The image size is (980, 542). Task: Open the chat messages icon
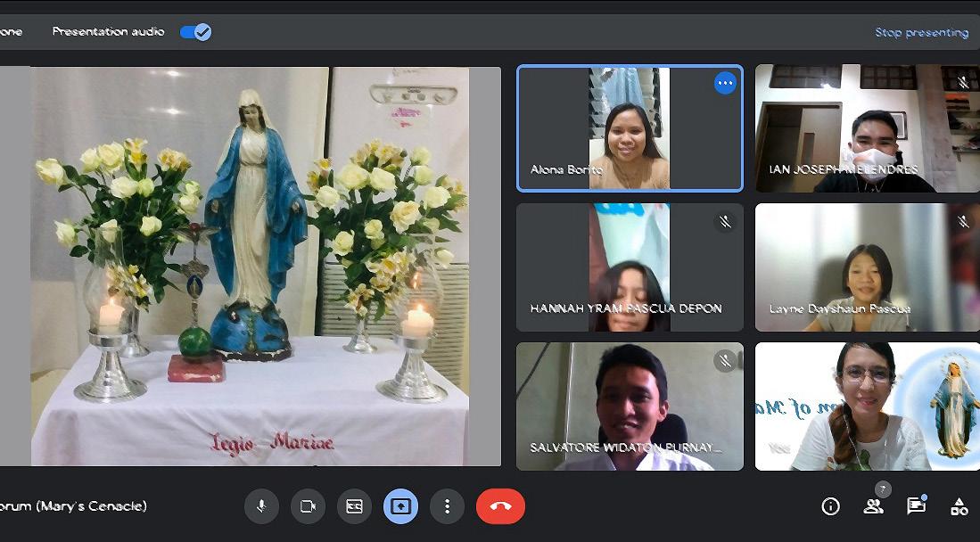tap(917, 505)
